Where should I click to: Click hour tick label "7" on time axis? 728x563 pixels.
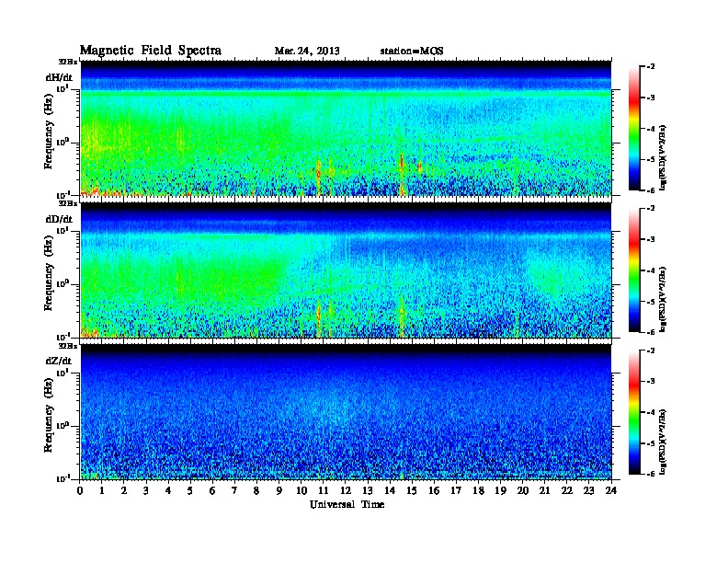(235, 490)
